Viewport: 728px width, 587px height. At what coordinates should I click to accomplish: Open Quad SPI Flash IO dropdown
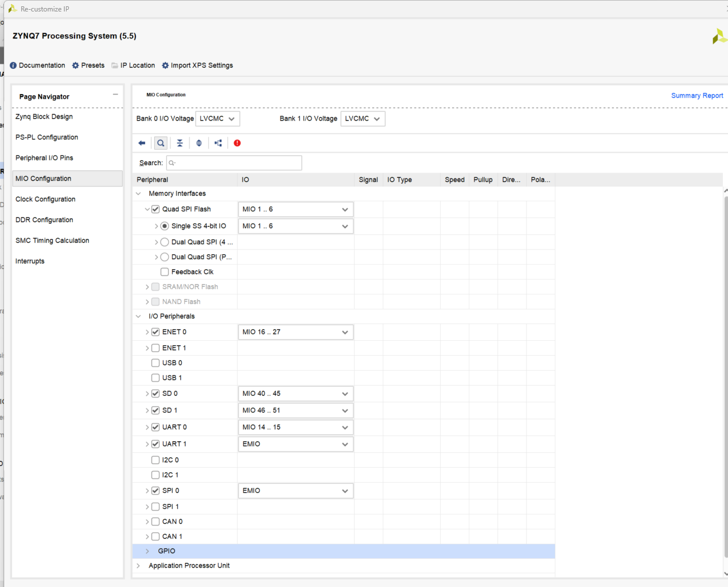[295, 209]
